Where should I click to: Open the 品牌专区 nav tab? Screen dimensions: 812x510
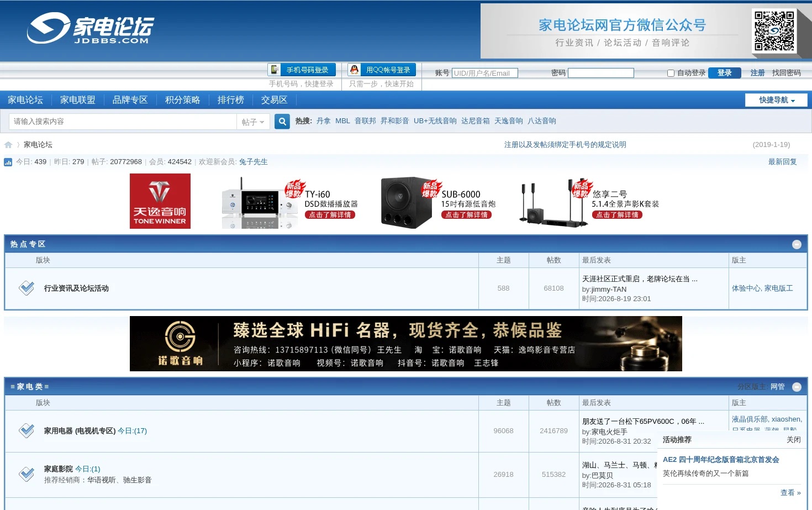(x=130, y=100)
